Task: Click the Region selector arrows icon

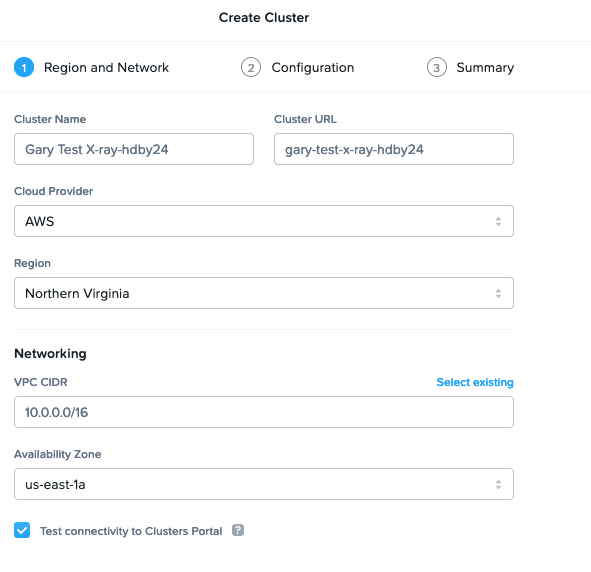Action: pyautogui.click(x=498, y=294)
